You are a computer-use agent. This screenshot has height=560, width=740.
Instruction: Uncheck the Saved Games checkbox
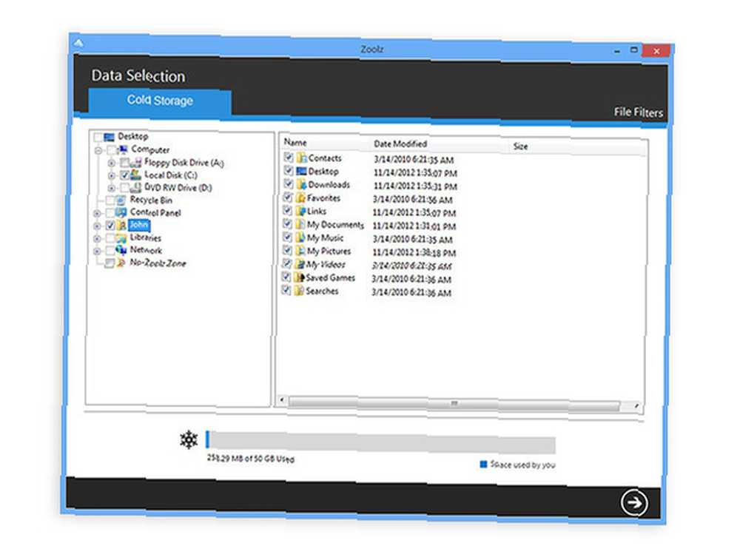[286, 277]
